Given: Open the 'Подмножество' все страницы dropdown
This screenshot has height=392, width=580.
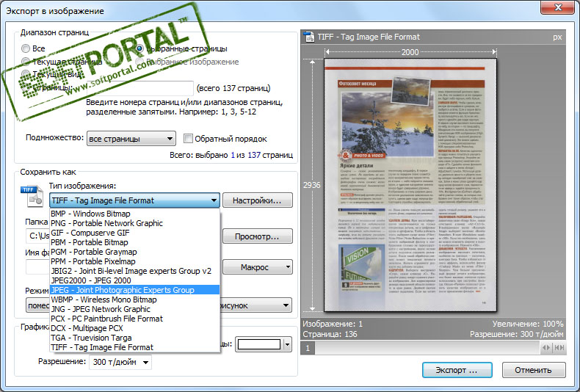Looking at the screenshot, I should click(x=131, y=139).
